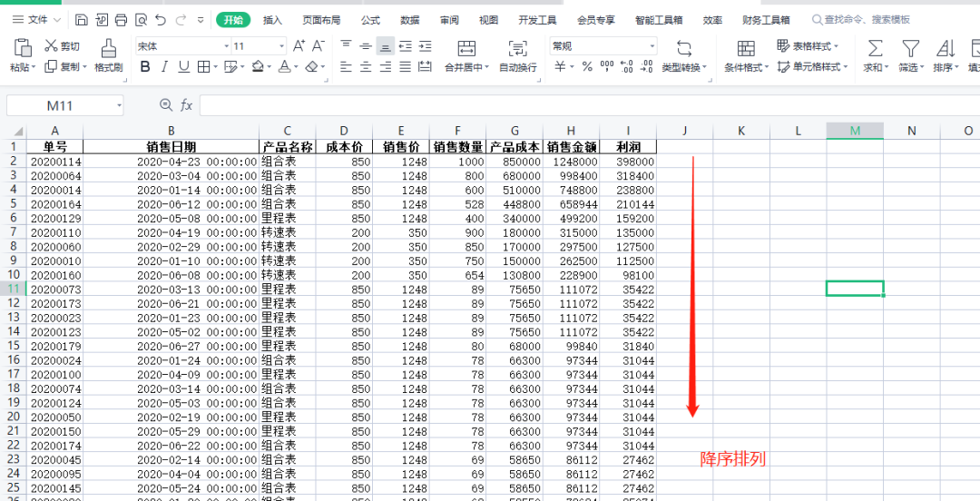This screenshot has width=980, height=501.
Task: Click the Increase Indent icon
Action: [x=425, y=45]
